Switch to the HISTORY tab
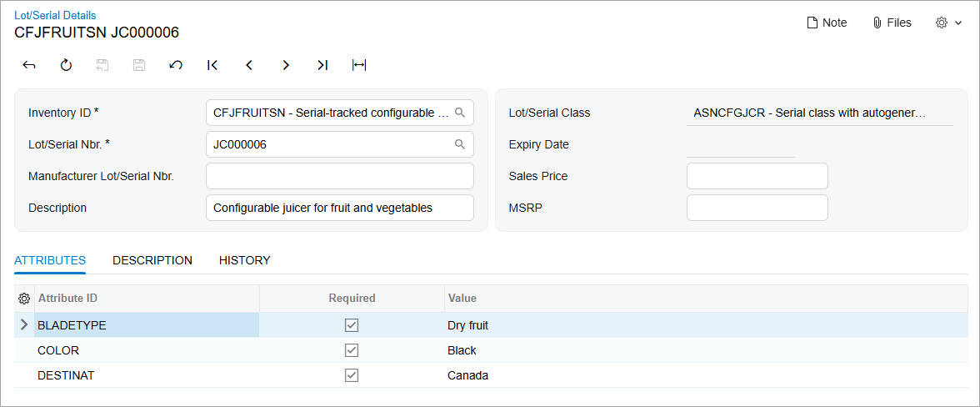 click(245, 260)
